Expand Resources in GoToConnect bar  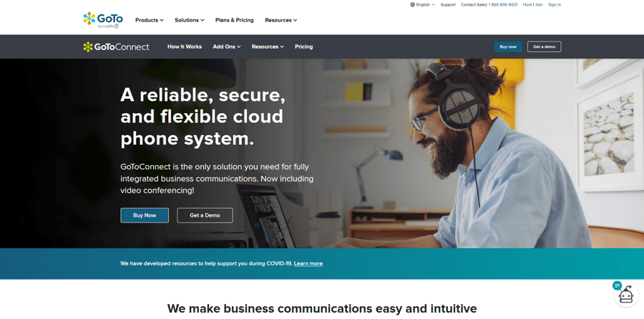click(268, 46)
